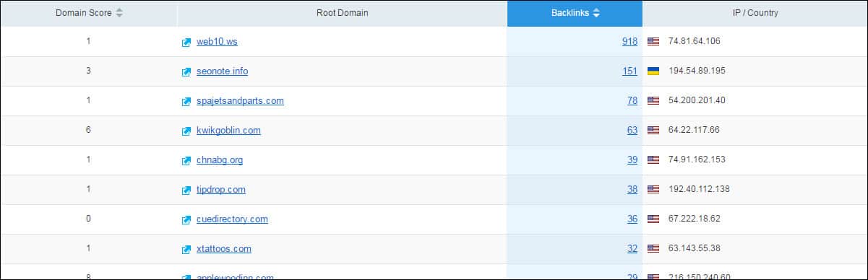The image size is (868, 280).
Task: Select IP address 74.91.162.153
Action: [697, 159]
